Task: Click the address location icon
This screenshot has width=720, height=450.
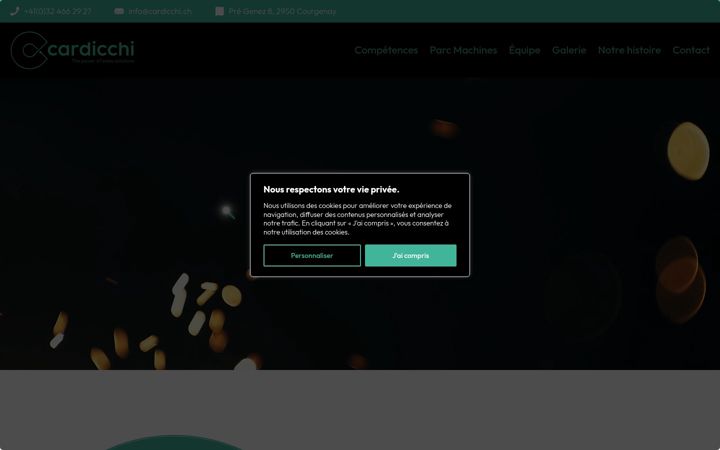Action: click(219, 11)
